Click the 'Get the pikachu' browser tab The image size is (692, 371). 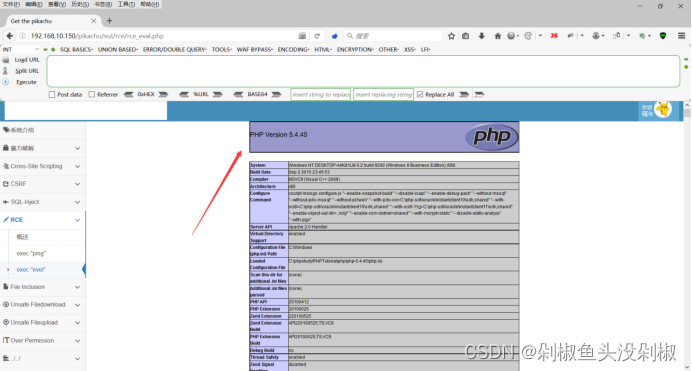[52, 21]
